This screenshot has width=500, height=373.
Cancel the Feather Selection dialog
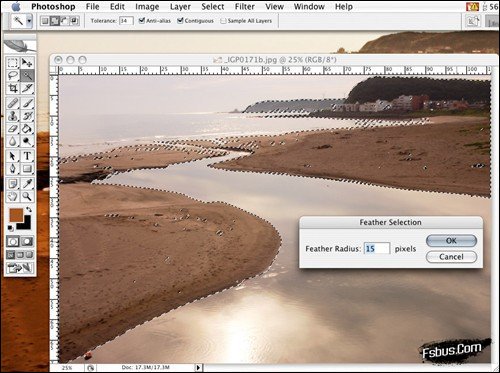tap(451, 257)
